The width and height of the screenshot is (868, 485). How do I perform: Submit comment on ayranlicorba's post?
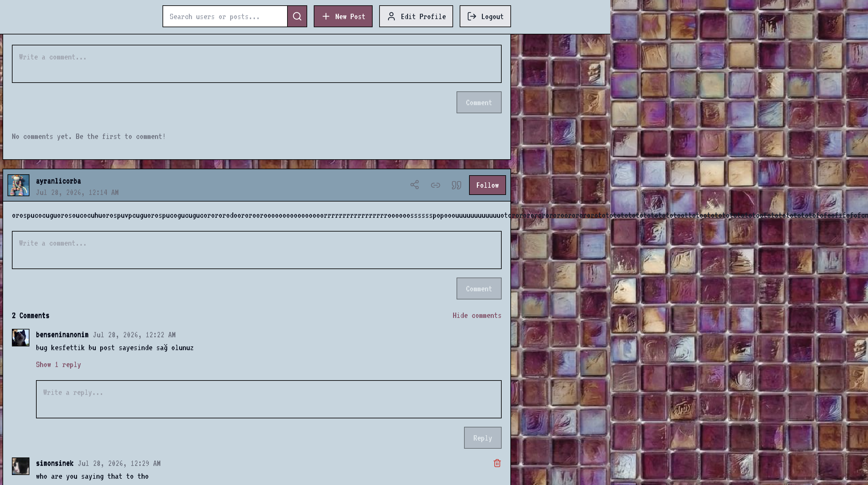click(x=479, y=288)
